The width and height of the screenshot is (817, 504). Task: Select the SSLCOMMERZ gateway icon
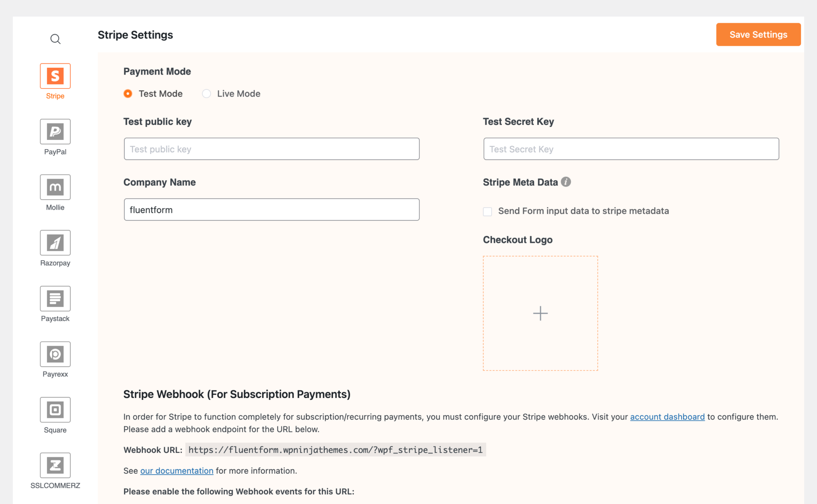pyautogui.click(x=55, y=465)
